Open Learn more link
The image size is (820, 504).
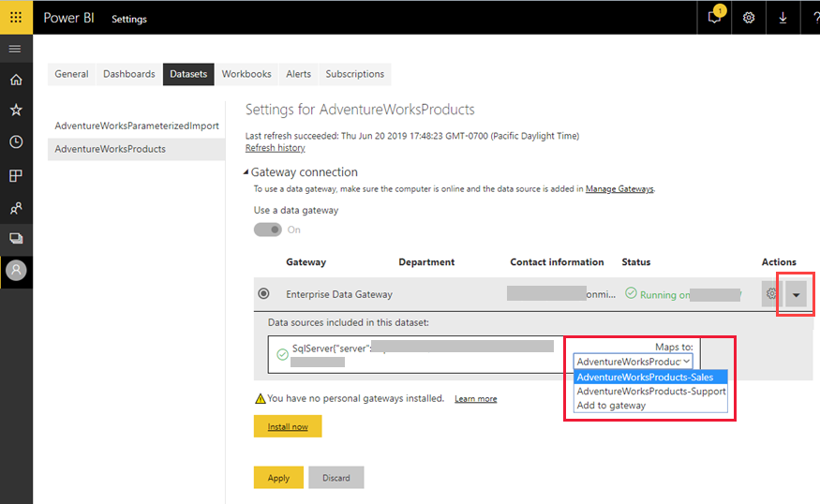click(x=475, y=399)
